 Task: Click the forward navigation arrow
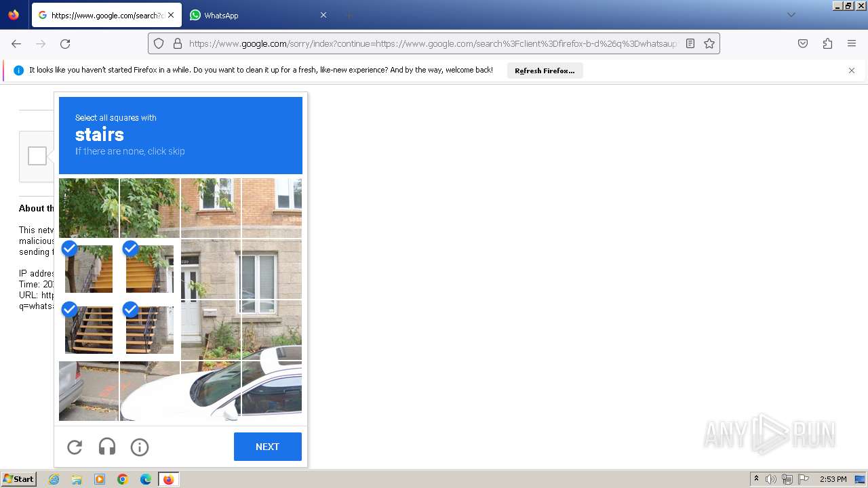click(41, 43)
